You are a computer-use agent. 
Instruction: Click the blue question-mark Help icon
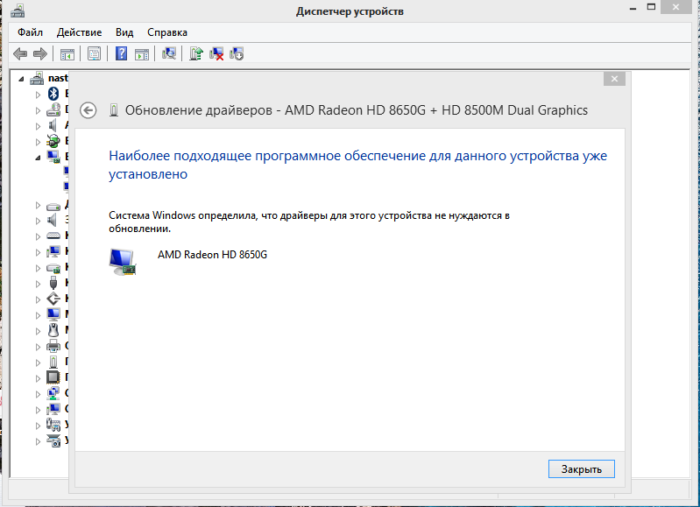[121, 54]
